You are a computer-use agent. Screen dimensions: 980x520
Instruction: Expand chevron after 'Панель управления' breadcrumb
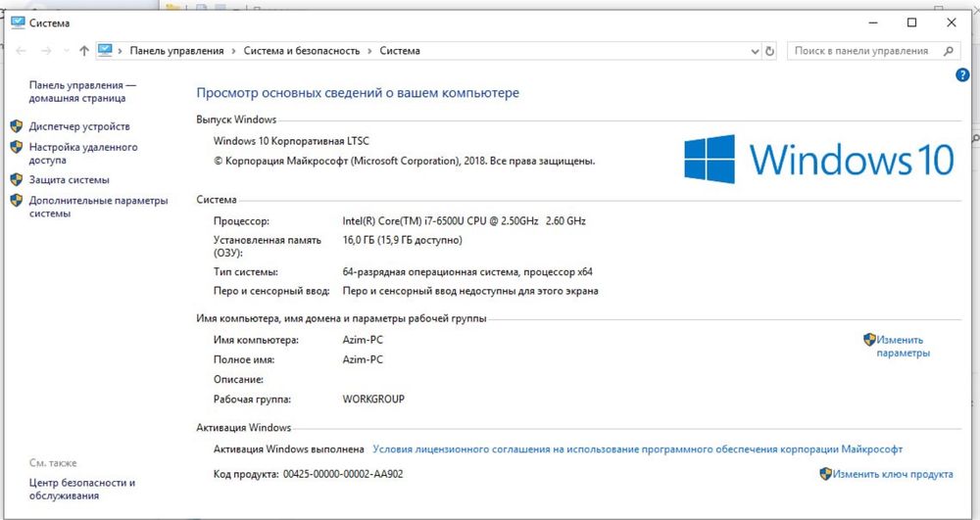234,51
